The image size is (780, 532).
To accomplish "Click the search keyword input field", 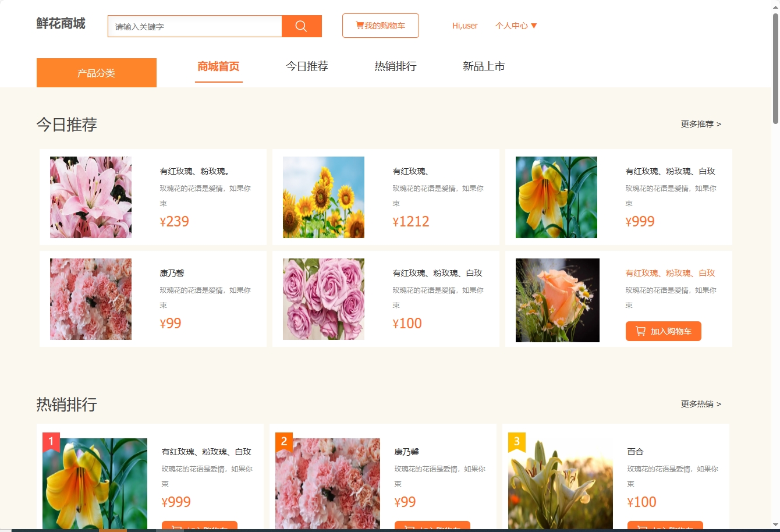I will tap(194, 26).
